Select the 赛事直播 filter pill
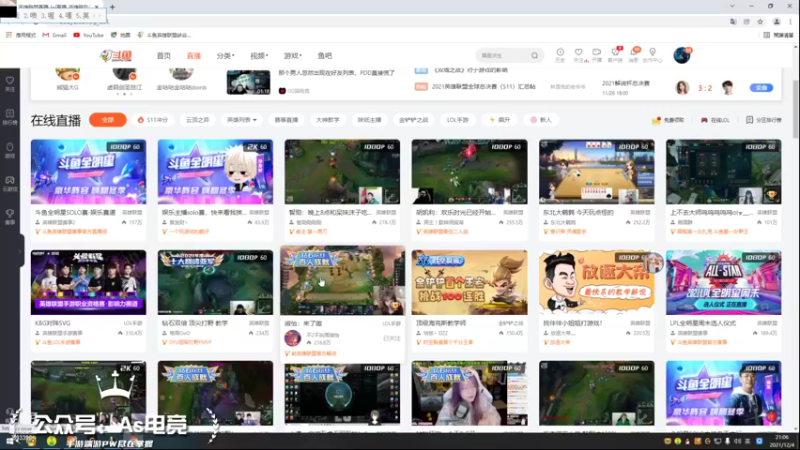800x450 pixels. [286, 120]
